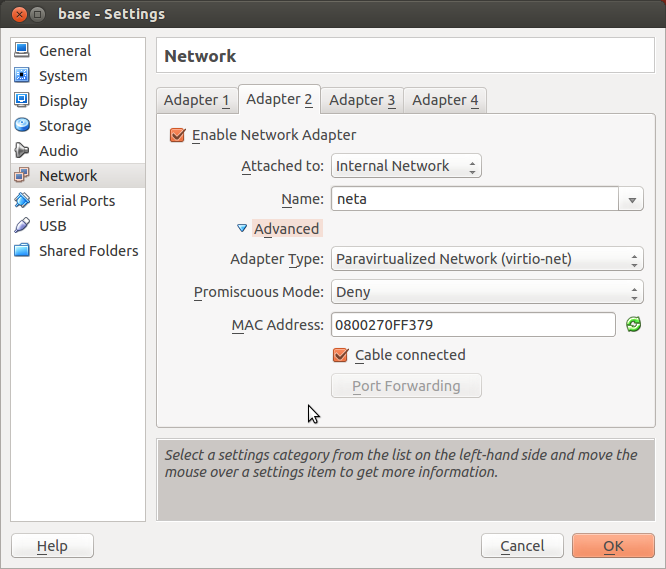Image resolution: width=666 pixels, height=569 pixels.
Task: Collapse the Advanced section
Action: pyautogui.click(x=243, y=229)
